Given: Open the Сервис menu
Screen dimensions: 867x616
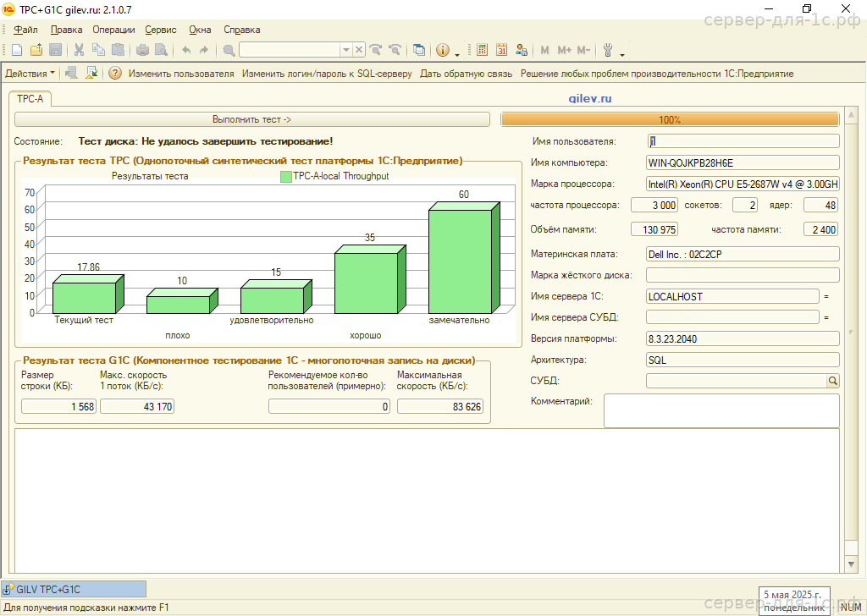Looking at the screenshot, I should (x=161, y=30).
